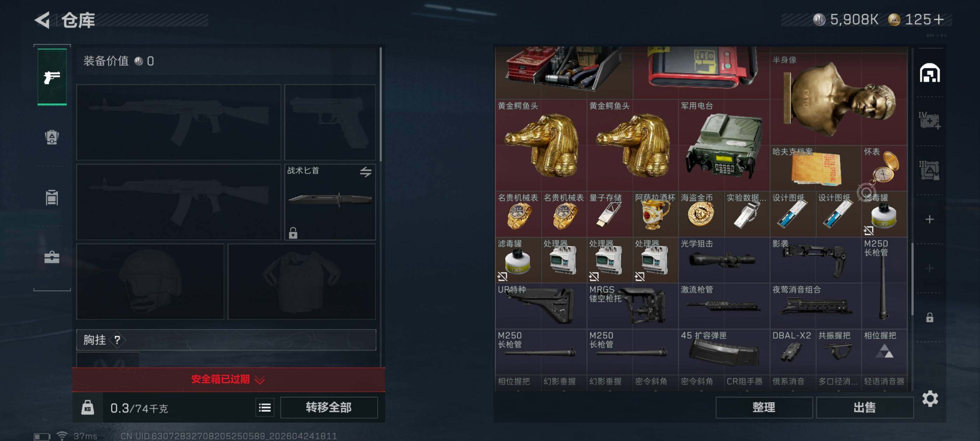Open the list view icon beside weight
Viewport: 980px width, 441px height.
pos(265,408)
